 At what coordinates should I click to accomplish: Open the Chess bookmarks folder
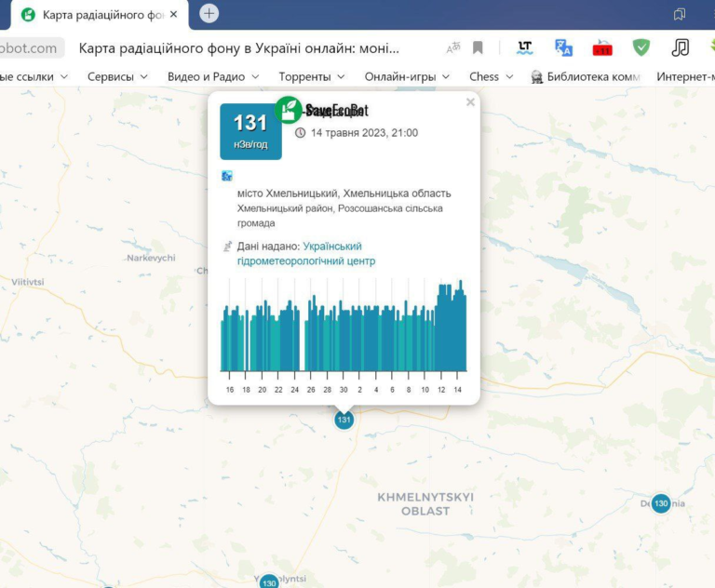(490, 76)
